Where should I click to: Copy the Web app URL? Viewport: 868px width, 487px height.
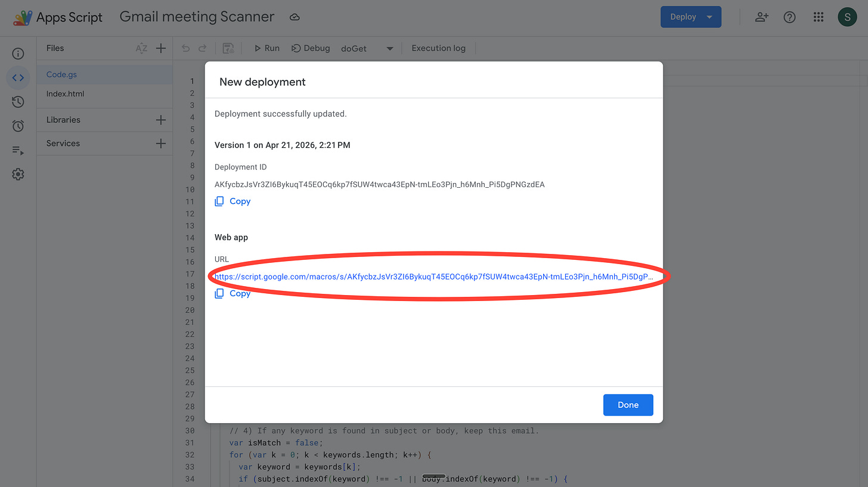232,293
